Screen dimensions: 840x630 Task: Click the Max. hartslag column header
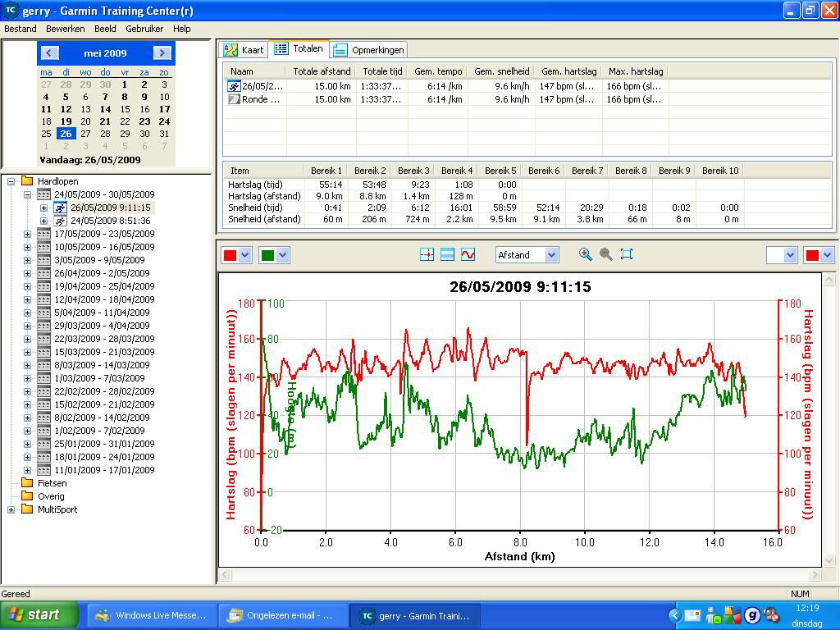(636, 71)
